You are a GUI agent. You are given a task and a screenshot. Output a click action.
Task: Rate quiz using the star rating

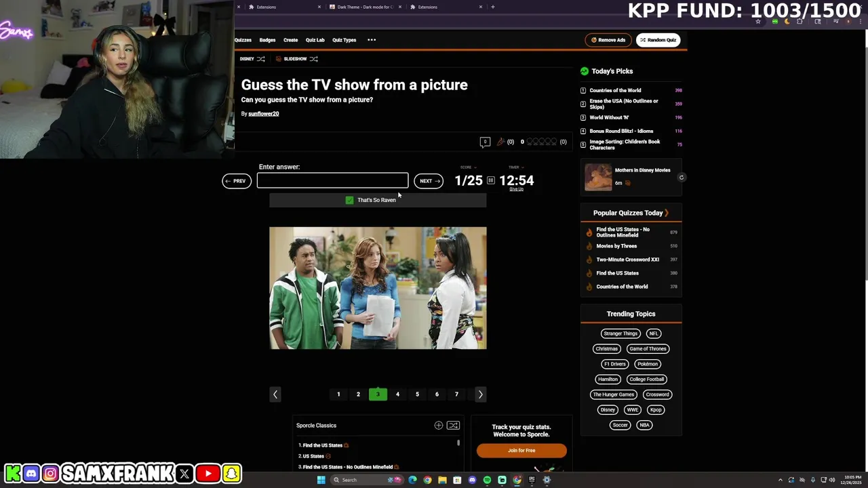[x=542, y=142]
